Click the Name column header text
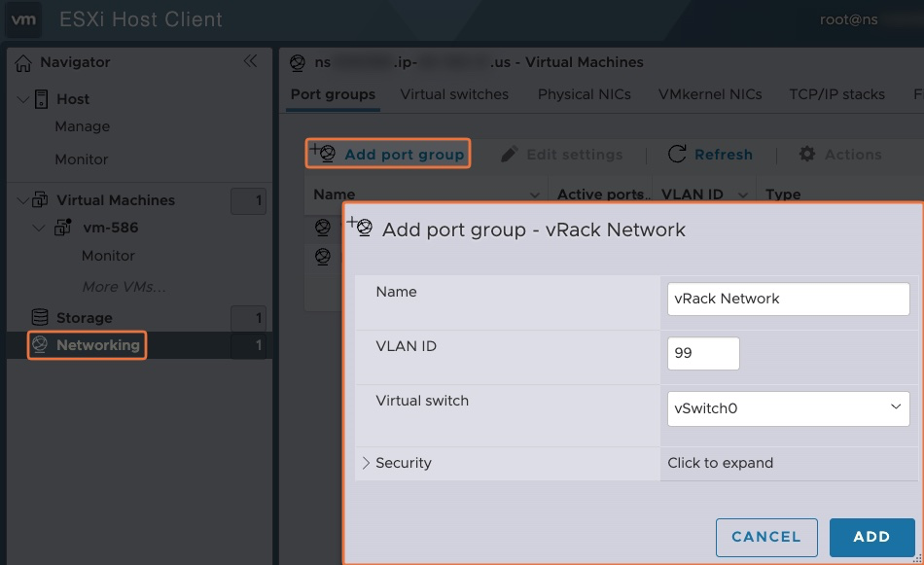 335,194
